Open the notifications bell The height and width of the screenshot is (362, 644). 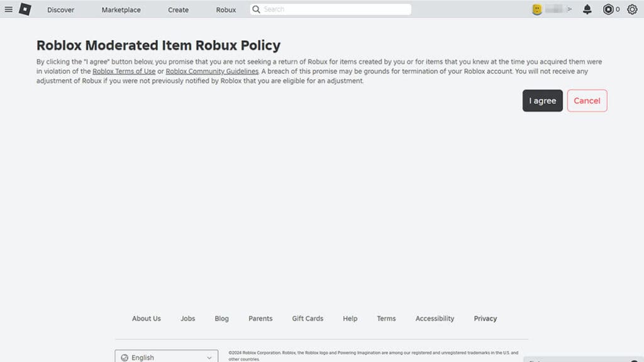tap(587, 9)
